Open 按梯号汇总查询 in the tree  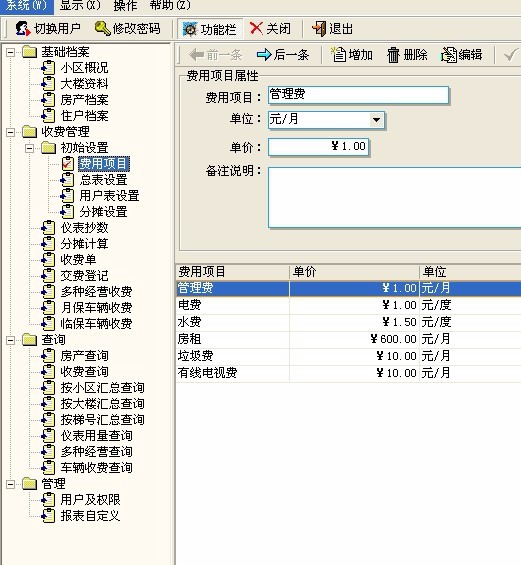pos(102,419)
